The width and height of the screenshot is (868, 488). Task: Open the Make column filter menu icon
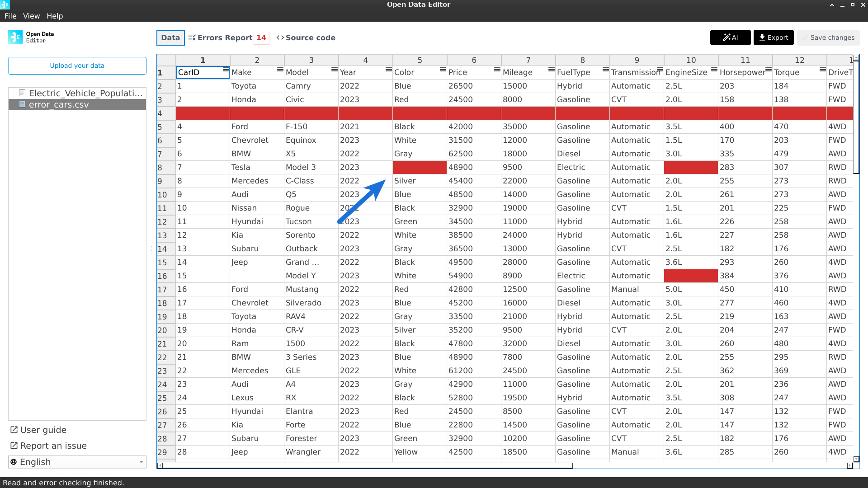[x=280, y=70]
